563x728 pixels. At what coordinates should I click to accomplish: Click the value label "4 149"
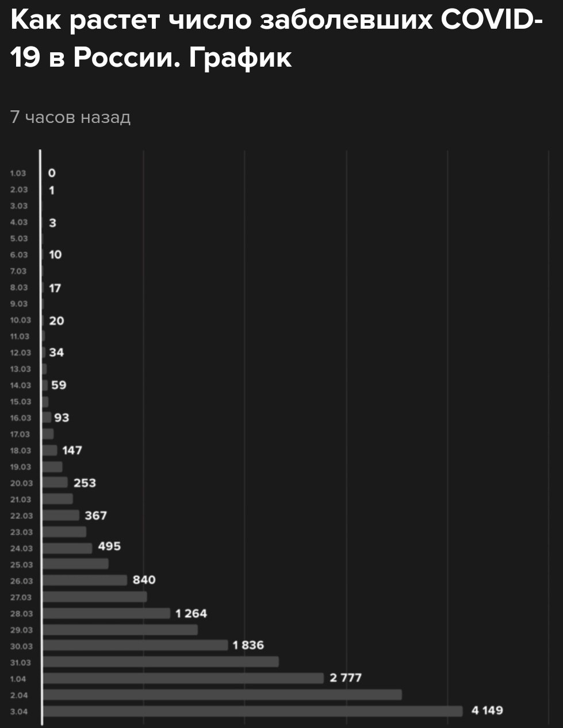[487, 711]
